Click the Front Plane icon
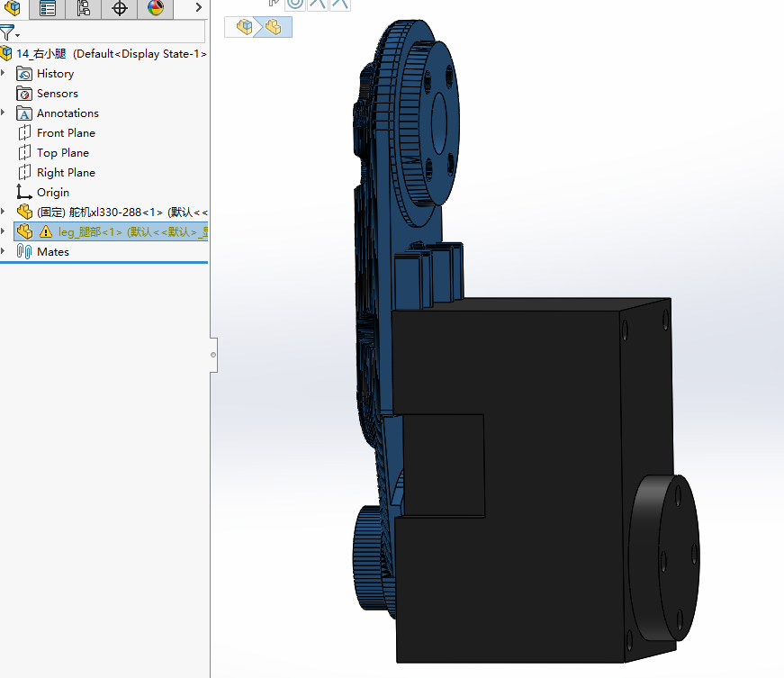 (x=24, y=133)
